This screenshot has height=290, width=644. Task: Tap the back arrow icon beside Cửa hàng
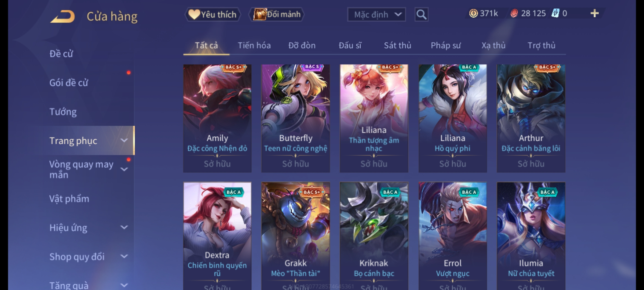click(x=63, y=16)
